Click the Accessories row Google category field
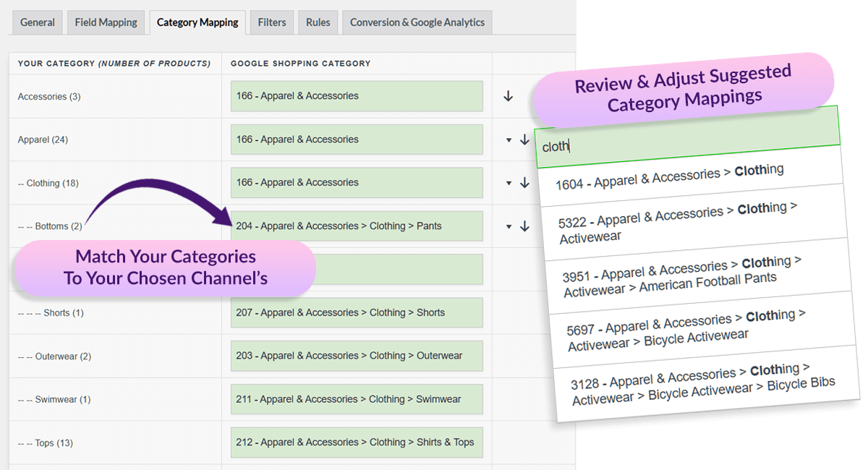The height and width of the screenshot is (470, 868). click(x=357, y=96)
